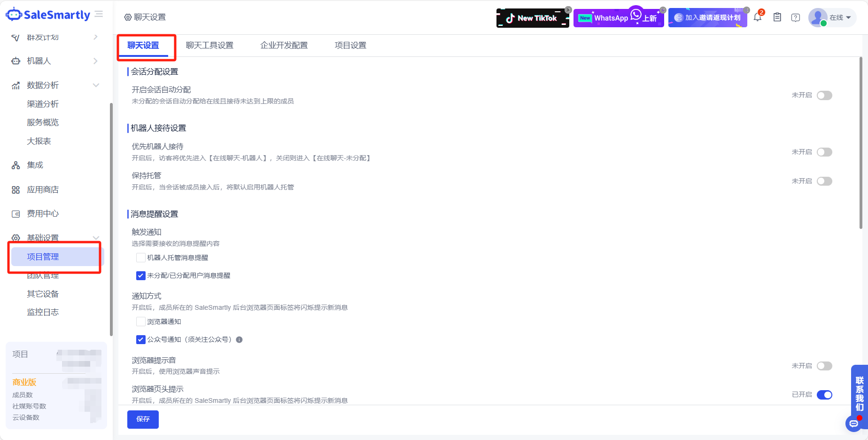This screenshot has width=868, height=440.
Task: Uncheck 未分配/已分配用户消息提醒
Action: 140,275
